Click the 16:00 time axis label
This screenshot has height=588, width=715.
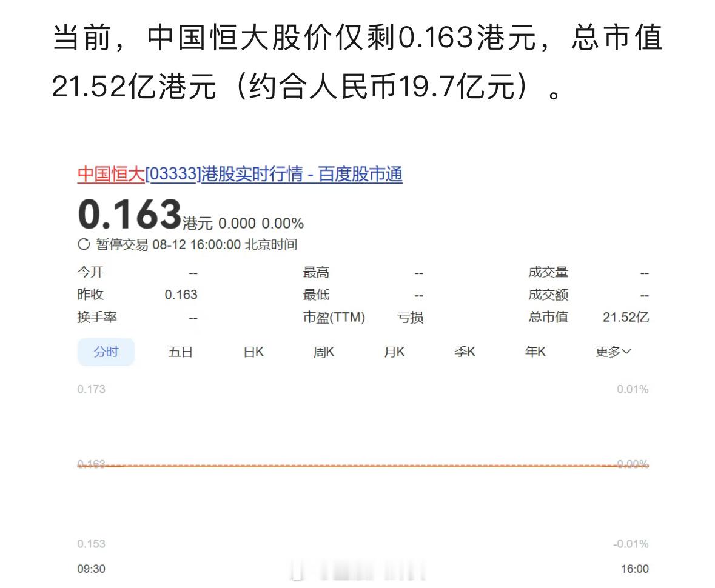click(635, 569)
